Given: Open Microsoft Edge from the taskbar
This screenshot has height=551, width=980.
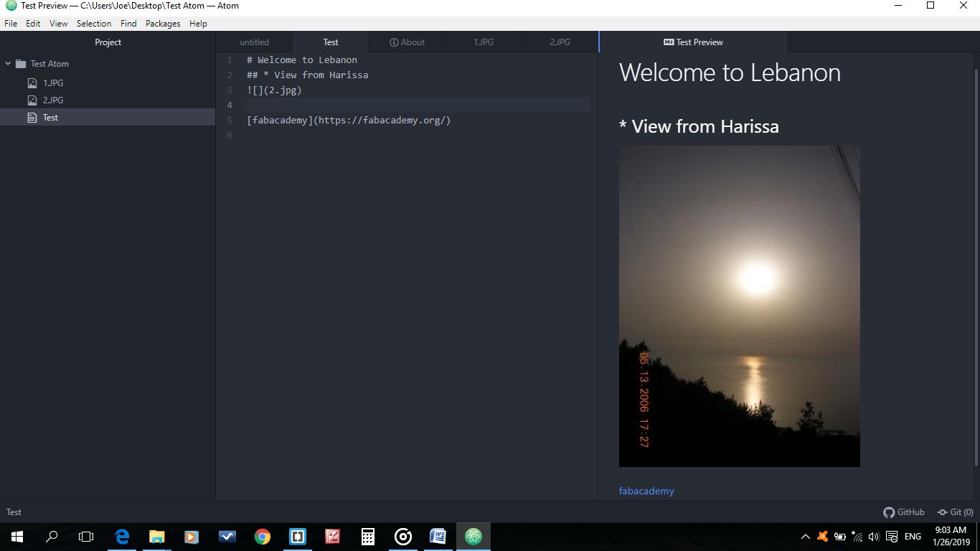Looking at the screenshot, I should (122, 536).
